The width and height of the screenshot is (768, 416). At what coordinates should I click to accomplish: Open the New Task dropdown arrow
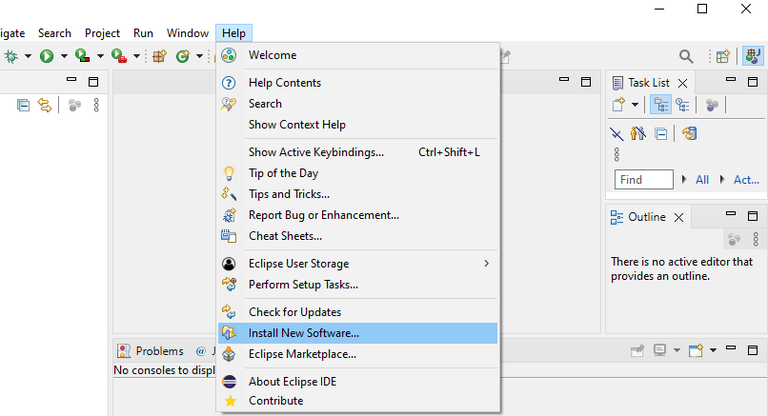[635, 104]
